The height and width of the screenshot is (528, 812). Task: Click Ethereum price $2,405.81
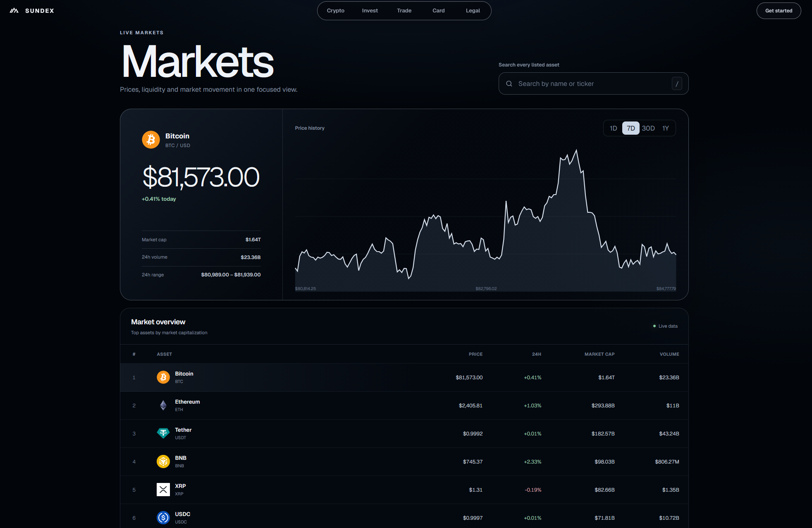click(470, 405)
